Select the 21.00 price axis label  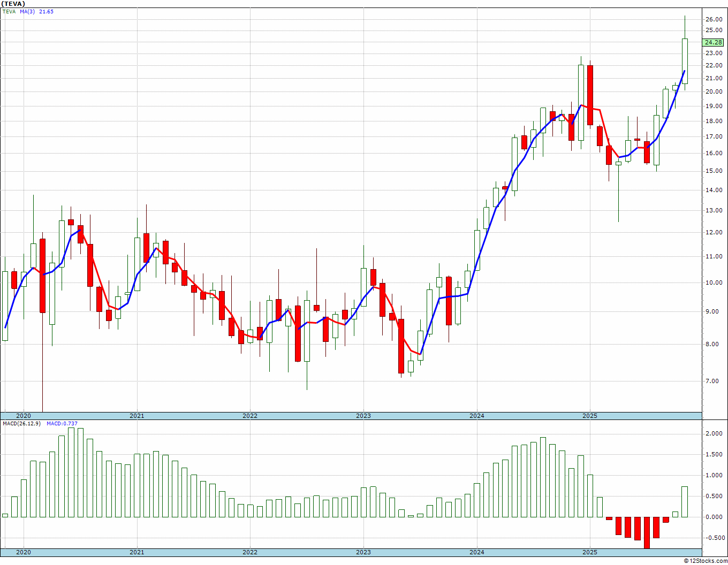click(x=714, y=78)
